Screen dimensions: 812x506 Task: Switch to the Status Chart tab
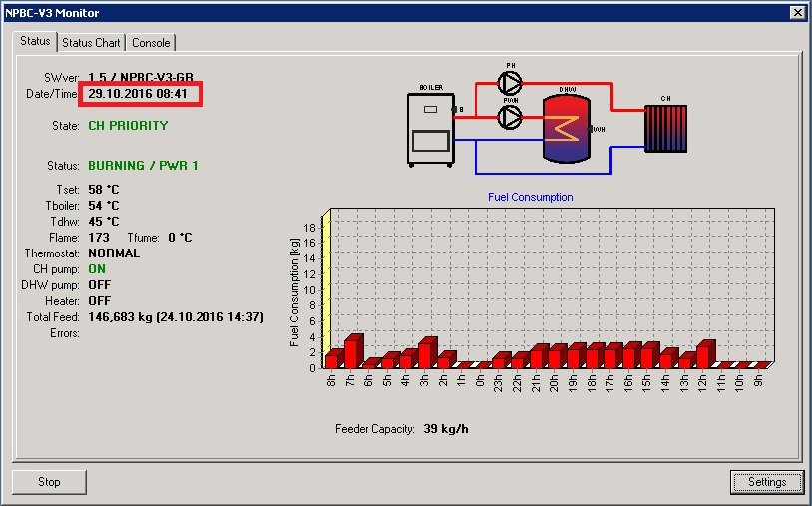pyautogui.click(x=91, y=43)
